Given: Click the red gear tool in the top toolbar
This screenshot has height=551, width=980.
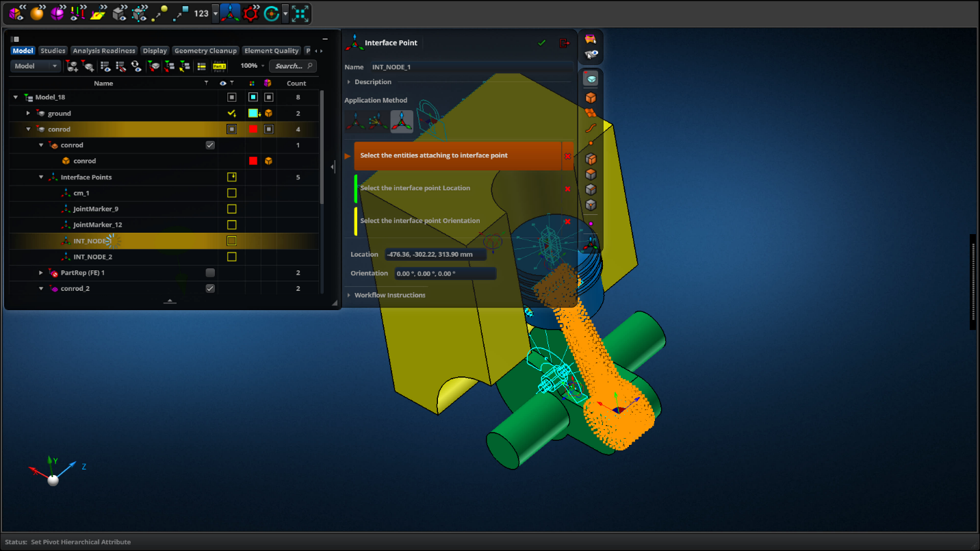Looking at the screenshot, I should point(250,13).
